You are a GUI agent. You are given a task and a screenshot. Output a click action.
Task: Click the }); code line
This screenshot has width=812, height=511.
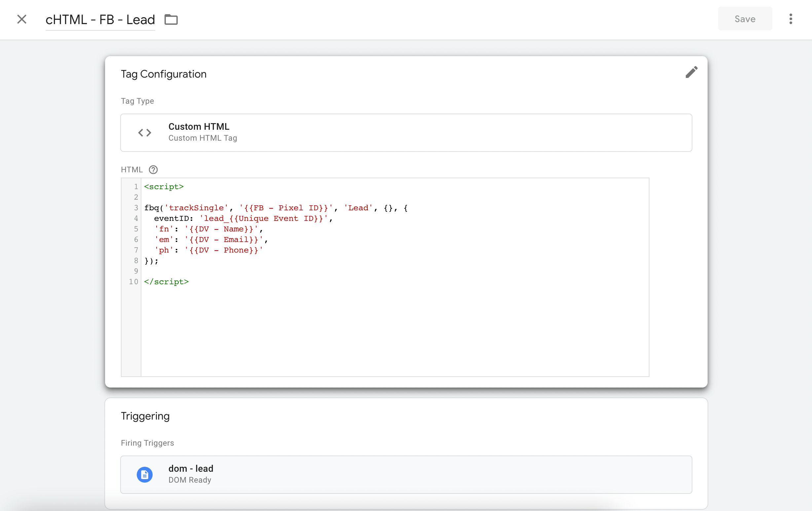coord(151,261)
